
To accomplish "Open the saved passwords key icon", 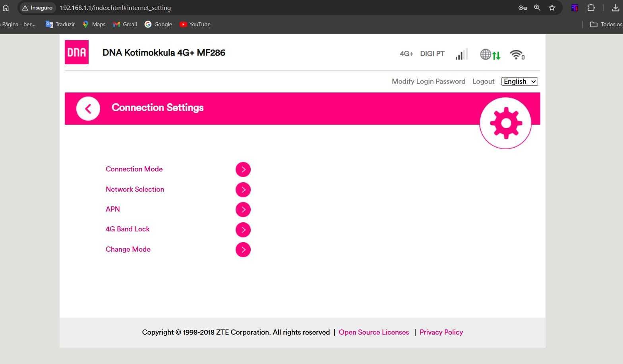I will pyautogui.click(x=522, y=8).
